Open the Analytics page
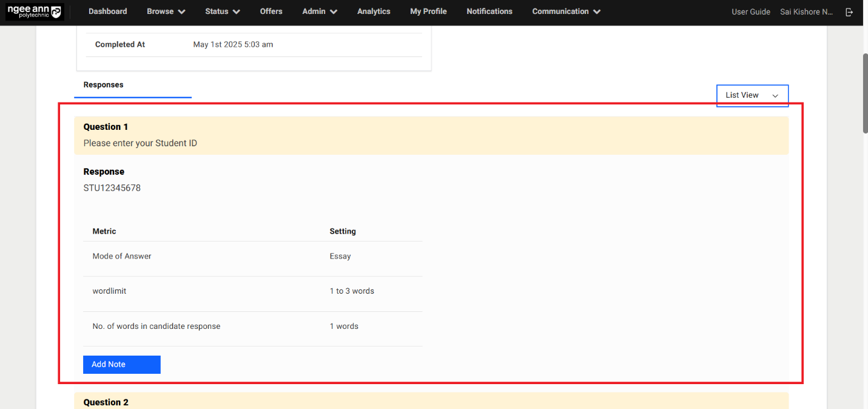868x409 pixels. point(374,12)
